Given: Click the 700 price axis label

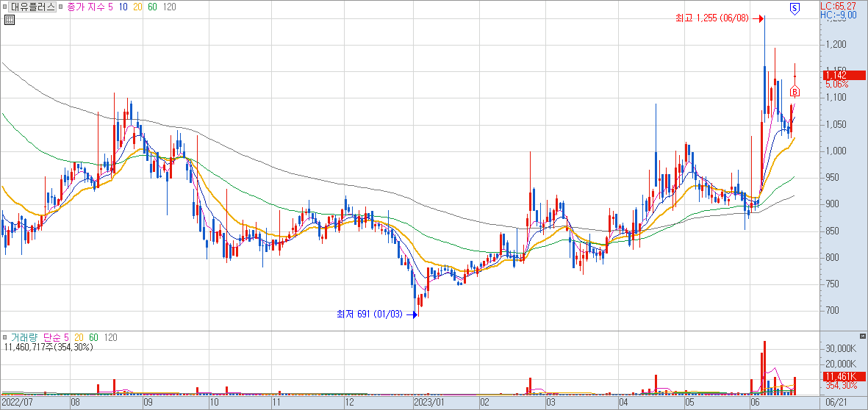Looking at the screenshot, I should tap(831, 310).
